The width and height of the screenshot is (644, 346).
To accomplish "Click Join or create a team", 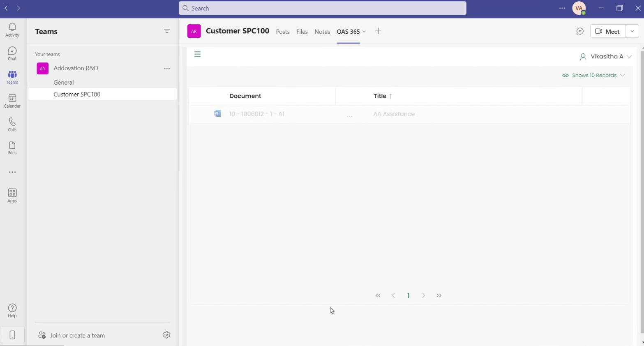I will (77, 335).
